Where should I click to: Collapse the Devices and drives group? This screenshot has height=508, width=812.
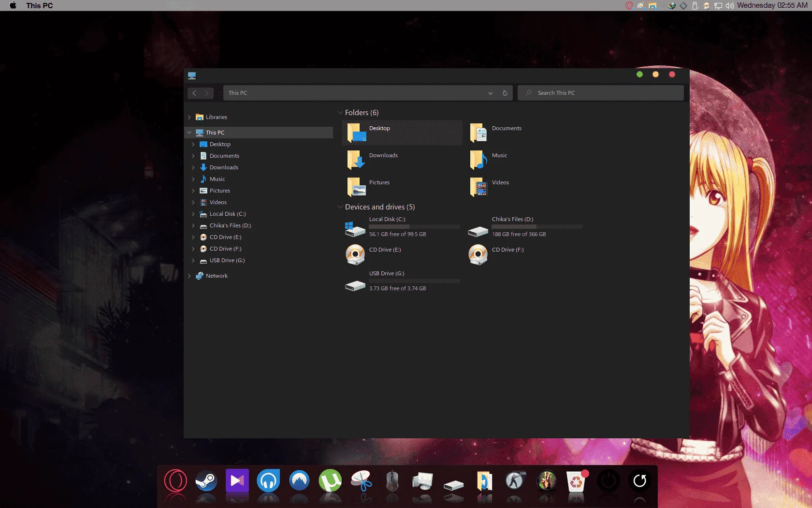pos(340,207)
